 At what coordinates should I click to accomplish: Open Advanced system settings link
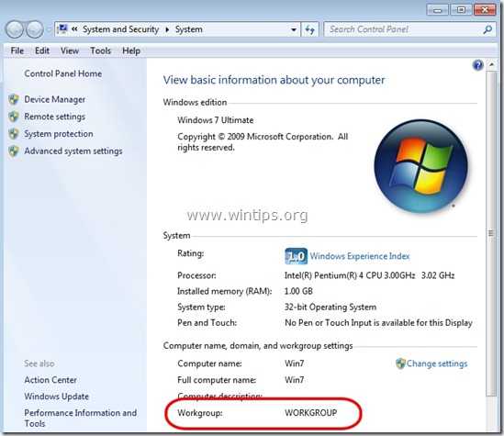tap(73, 151)
